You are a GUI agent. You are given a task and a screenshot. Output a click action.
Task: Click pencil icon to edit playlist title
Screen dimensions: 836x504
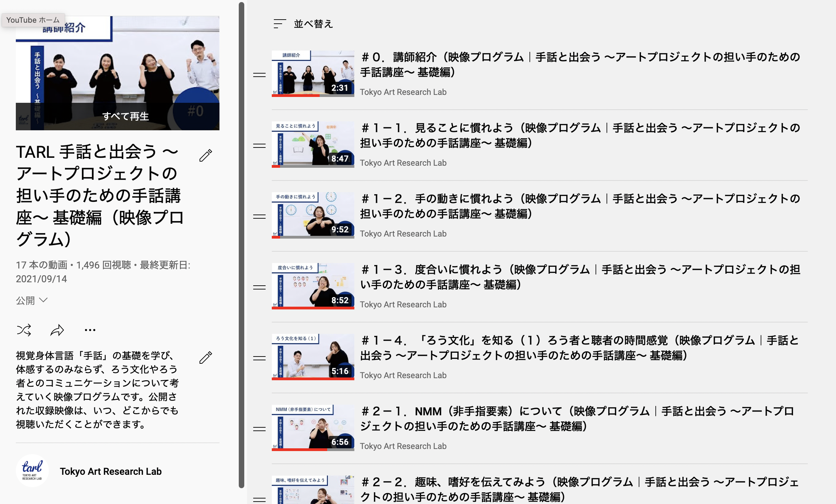206,155
